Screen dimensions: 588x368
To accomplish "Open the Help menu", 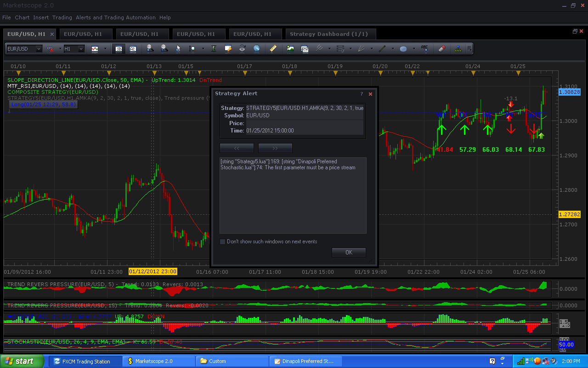I will [x=165, y=17].
